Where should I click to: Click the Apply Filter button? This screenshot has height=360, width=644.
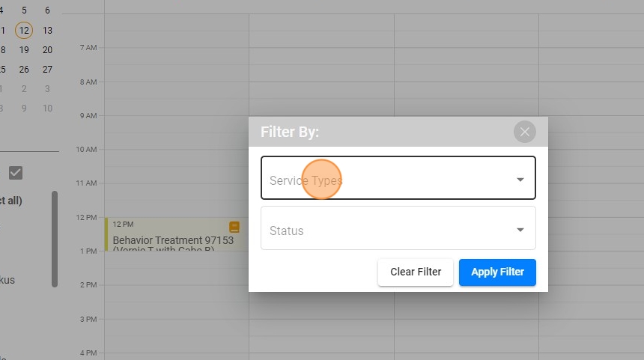(x=497, y=272)
